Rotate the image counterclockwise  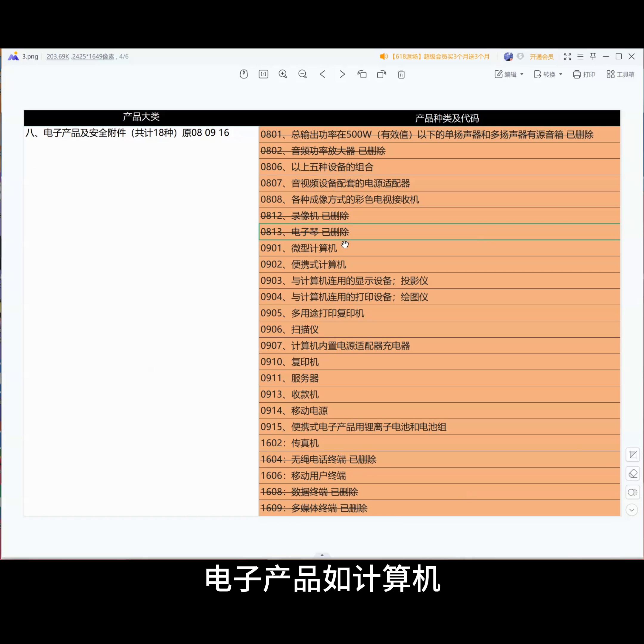[x=362, y=74]
